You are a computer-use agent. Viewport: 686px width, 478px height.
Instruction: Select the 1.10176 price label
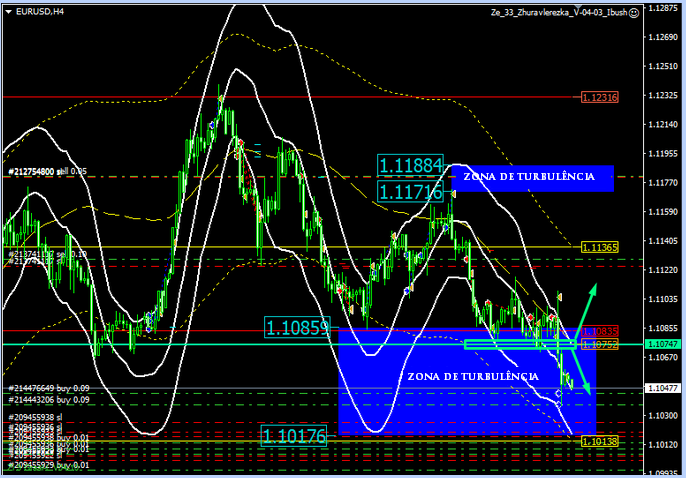point(294,435)
